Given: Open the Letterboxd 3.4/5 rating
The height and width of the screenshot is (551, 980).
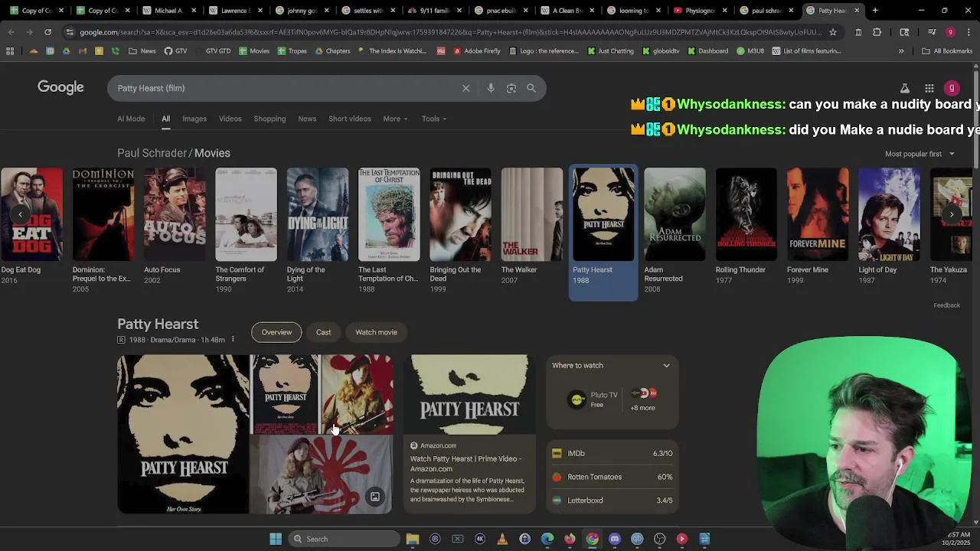Looking at the screenshot, I should [612, 500].
